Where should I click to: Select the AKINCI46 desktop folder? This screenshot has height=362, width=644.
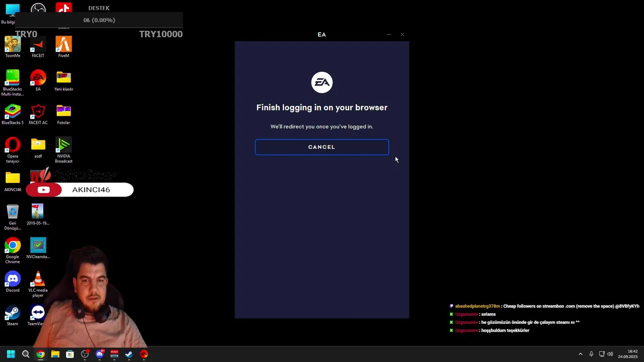[13, 182]
